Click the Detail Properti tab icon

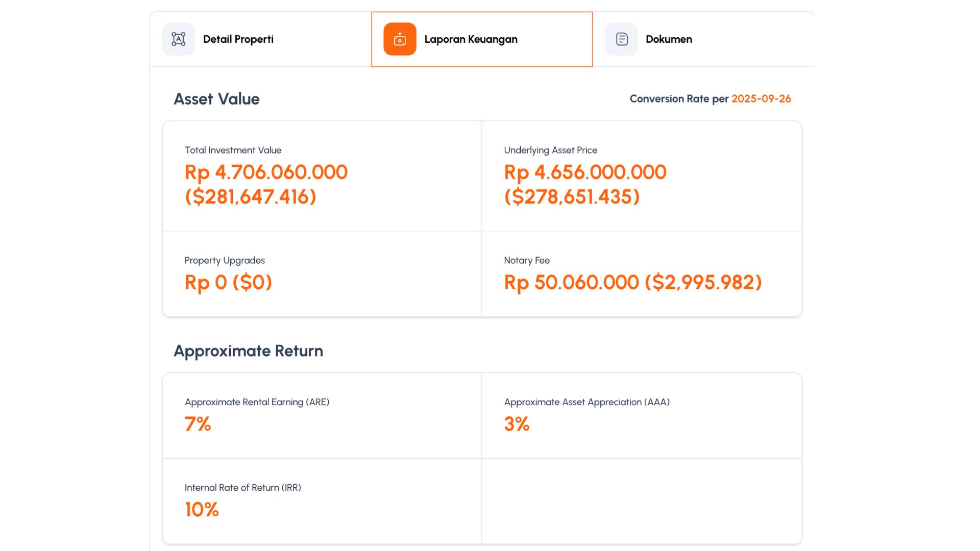(x=178, y=39)
